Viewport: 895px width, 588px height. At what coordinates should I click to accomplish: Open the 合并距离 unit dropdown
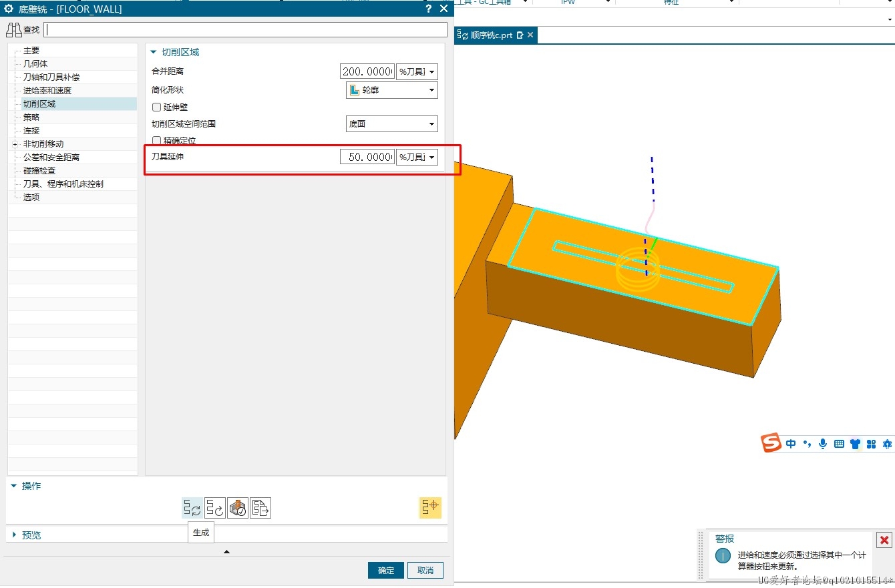click(417, 71)
